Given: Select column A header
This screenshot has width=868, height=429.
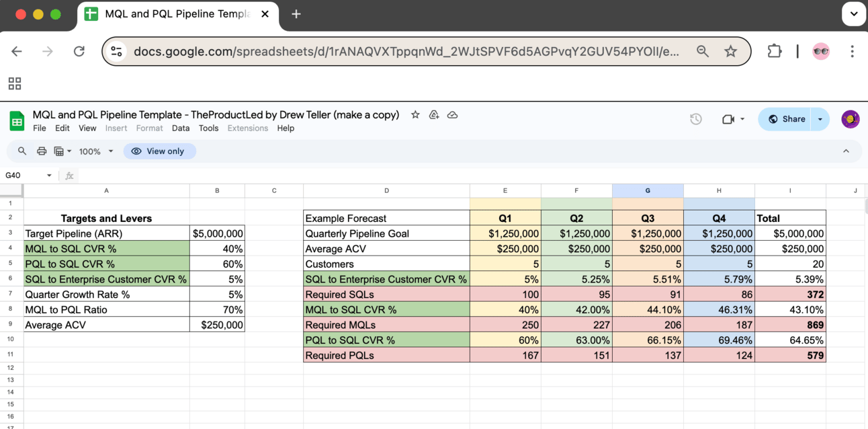Looking at the screenshot, I should click(106, 191).
